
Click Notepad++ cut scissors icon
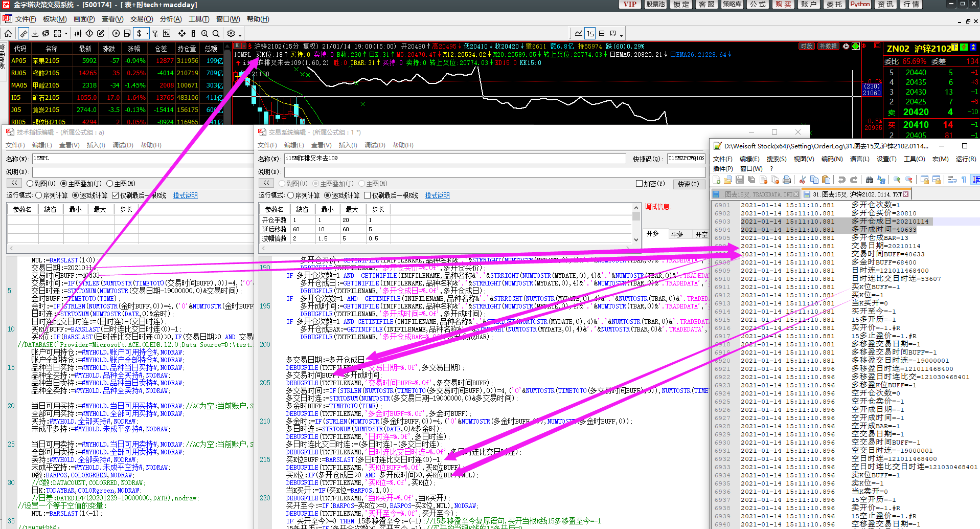click(802, 180)
